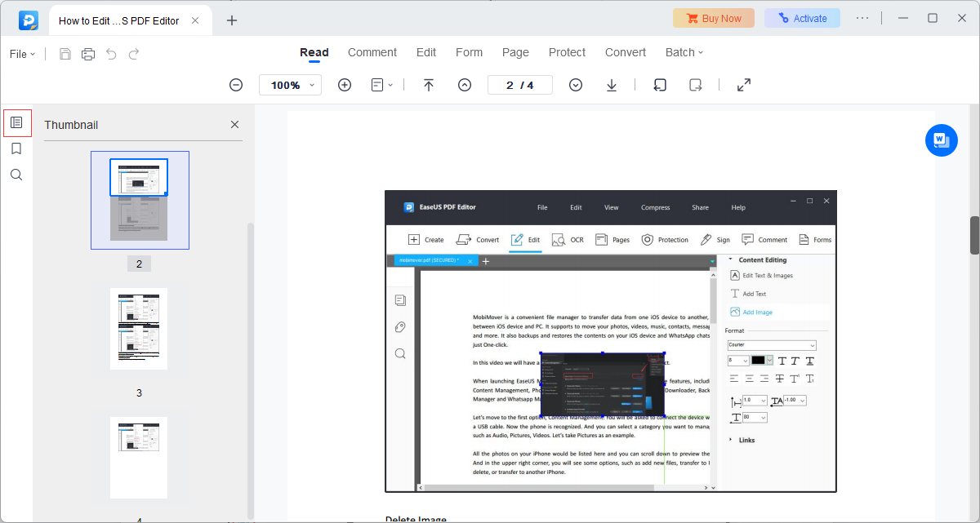Click the Undo arrow icon
The image size is (980, 523).
(x=111, y=54)
